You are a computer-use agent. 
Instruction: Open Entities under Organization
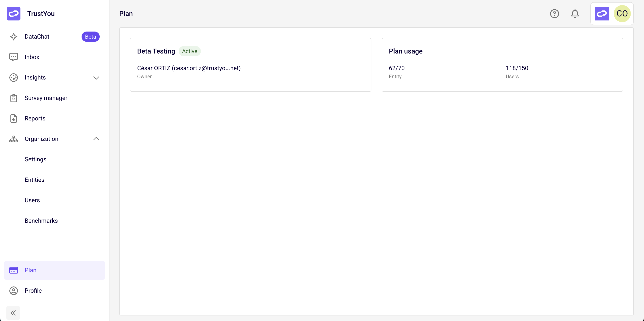pyautogui.click(x=34, y=180)
